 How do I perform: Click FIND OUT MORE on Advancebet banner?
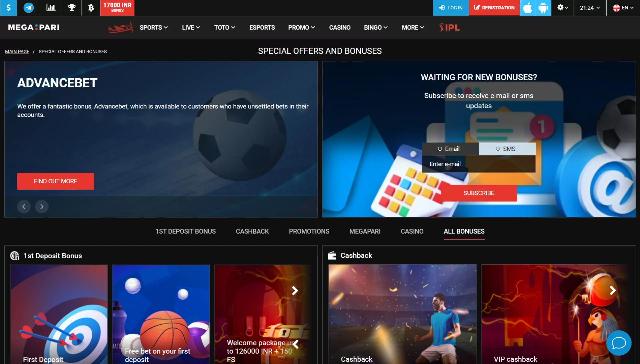tap(55, 181)
